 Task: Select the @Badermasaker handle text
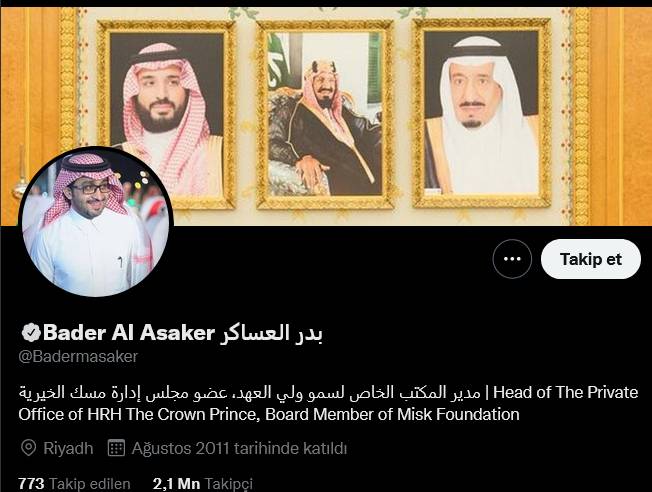78,356
